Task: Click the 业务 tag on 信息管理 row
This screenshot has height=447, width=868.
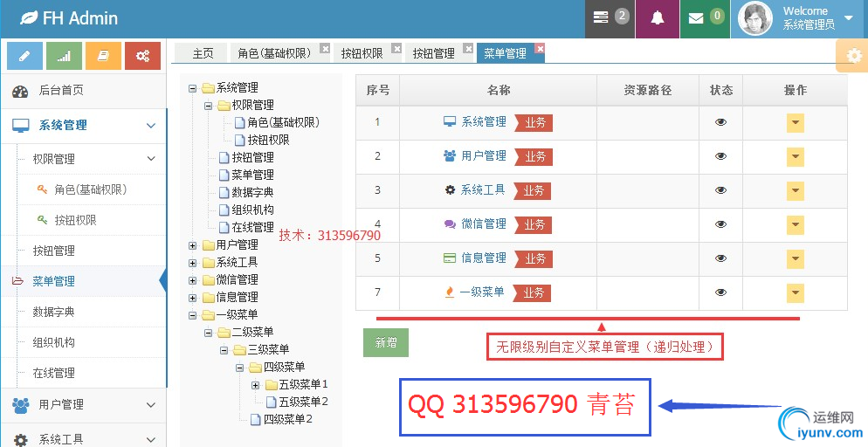Action: coord(534,259)
